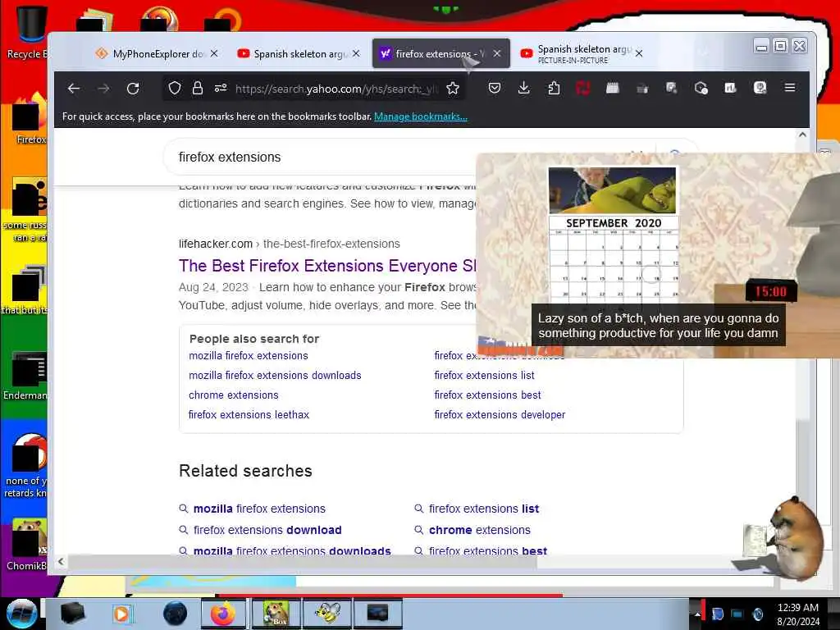This screenshot has height=630, width=840.
Task: Click the bee icon in taskbar
Action: [x=328, y=614]
